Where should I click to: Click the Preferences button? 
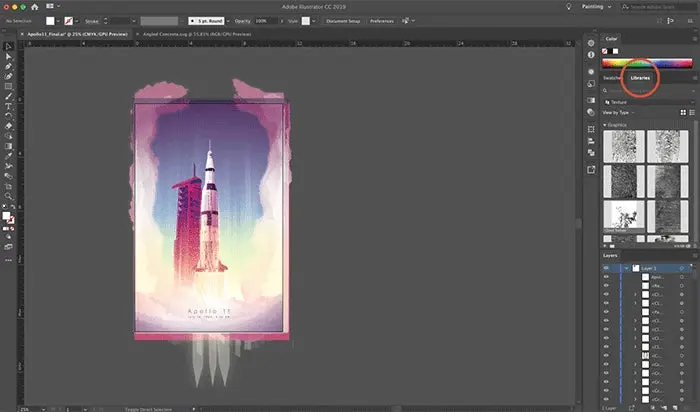pyautogui.click(x=382, y=21)
